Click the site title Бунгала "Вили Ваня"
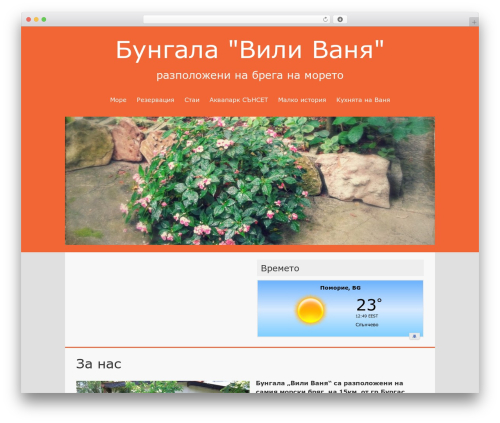 pos(250,50)
